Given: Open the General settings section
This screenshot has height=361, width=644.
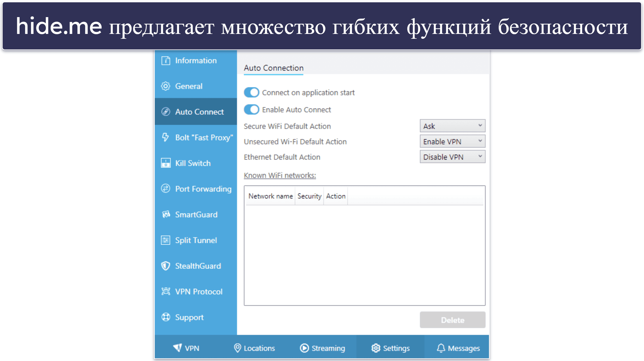Looking at the screenshot, I should click(x=196, y=86).
